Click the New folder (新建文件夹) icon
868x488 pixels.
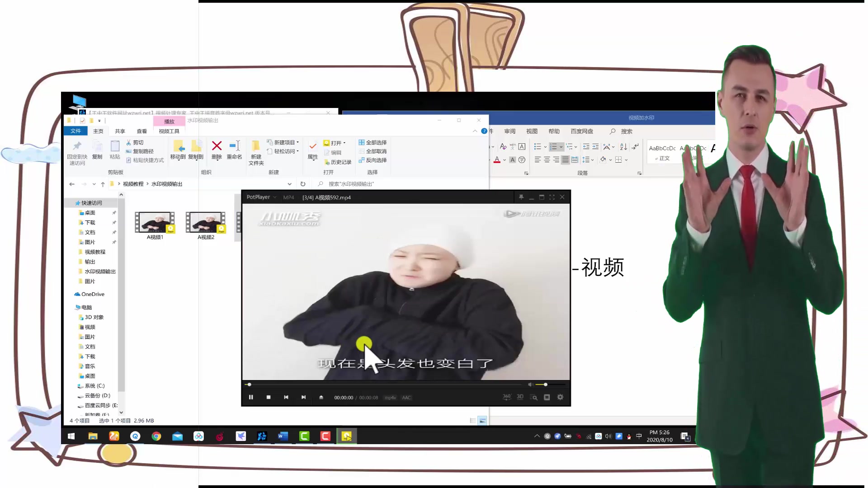pyautogui.click(x=256, y=153)
